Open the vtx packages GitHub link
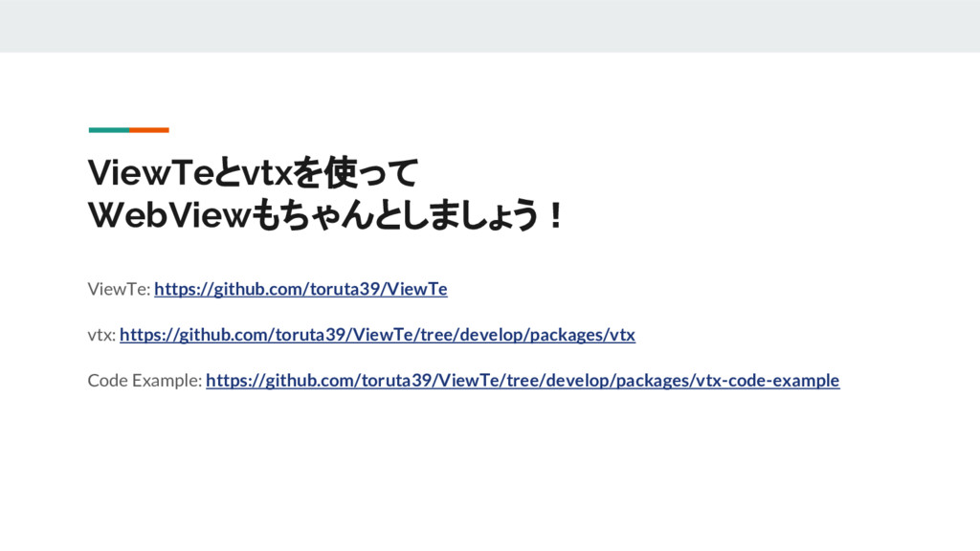The image size is (980, 551). pyautogui.click(x=377, y=334)
